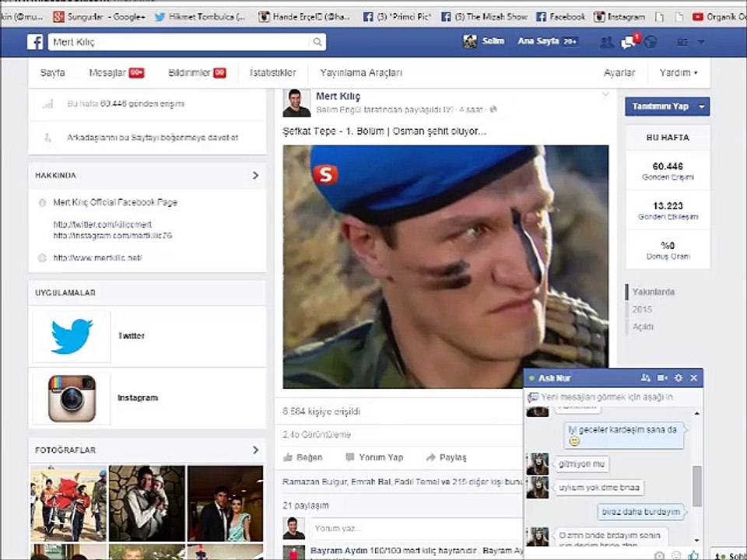Open the chat options gear icon

tap(679, 378)
